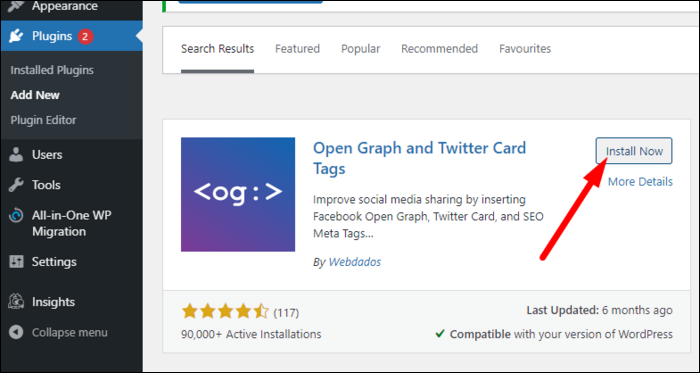Click the og plugin thumbnail image
Viewport: 700px width, 373px height.
(x=238, y=195)
